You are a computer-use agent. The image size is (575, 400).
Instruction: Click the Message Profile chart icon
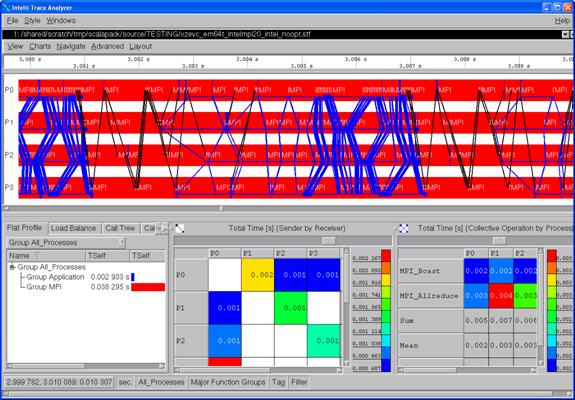click(x=180, y=228)
